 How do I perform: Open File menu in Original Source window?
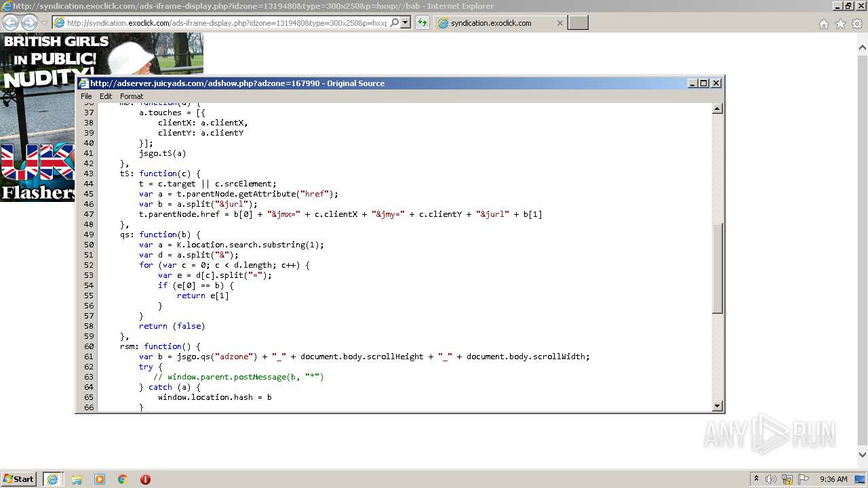pyautogui.click(x=86, y=96)
